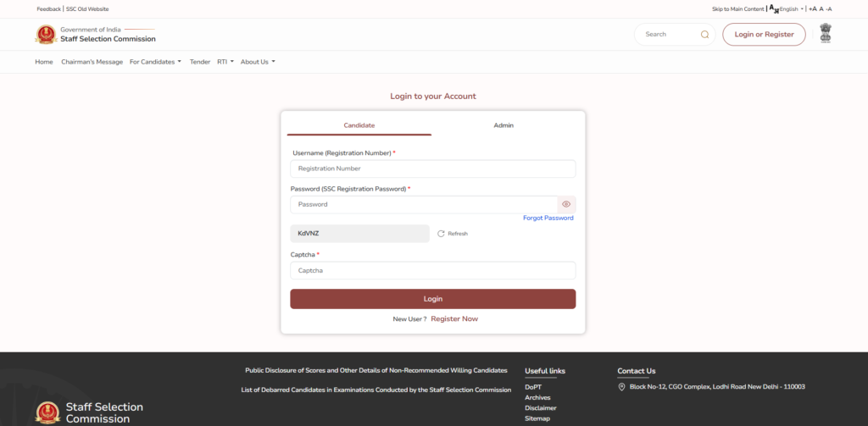The width and height of the screenshot is (868, 426).
Task: Toggle password visibility eye icon
Action: pos(566,204)
